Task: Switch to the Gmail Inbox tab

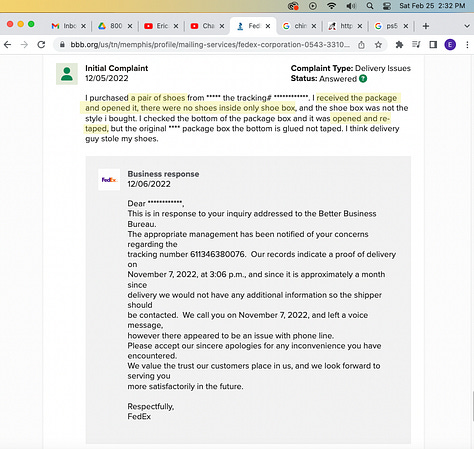Action: point(64,26)
